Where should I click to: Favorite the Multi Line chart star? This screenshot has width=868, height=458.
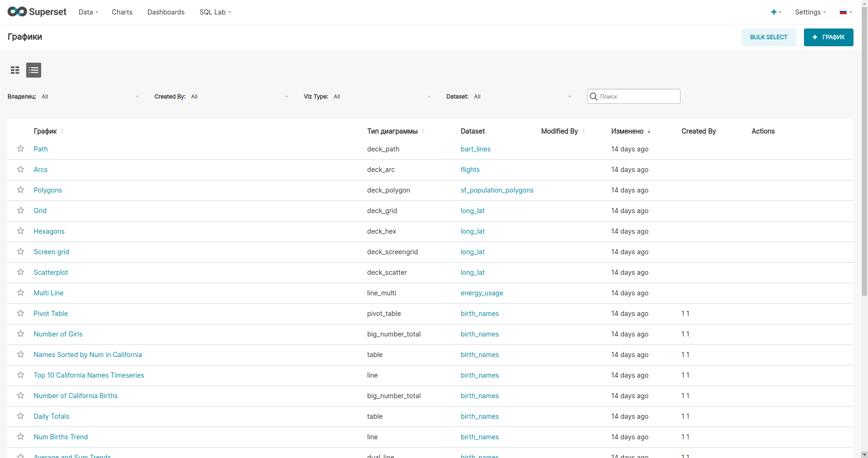click(x=21, y=293)
